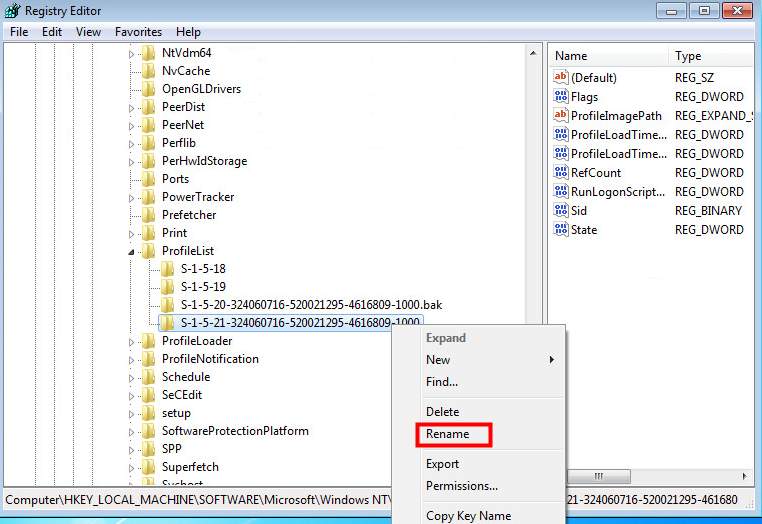Click the values pane scroll right arrow
Viewport: 762px width, 524px height.
tap(744, 476)
